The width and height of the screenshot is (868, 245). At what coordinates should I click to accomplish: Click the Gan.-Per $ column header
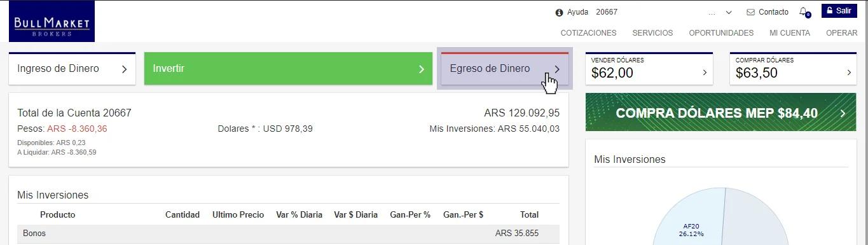pos(463,214)
